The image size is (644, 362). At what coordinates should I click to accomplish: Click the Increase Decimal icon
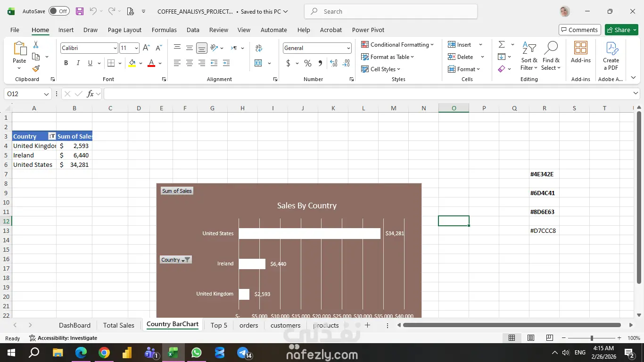(334, 63)
